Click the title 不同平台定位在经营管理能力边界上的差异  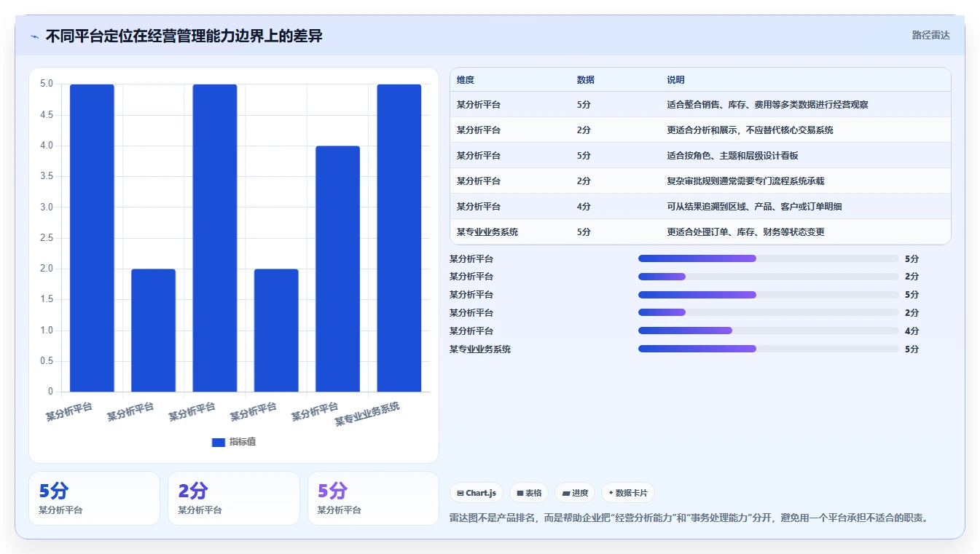pos(184,36)
